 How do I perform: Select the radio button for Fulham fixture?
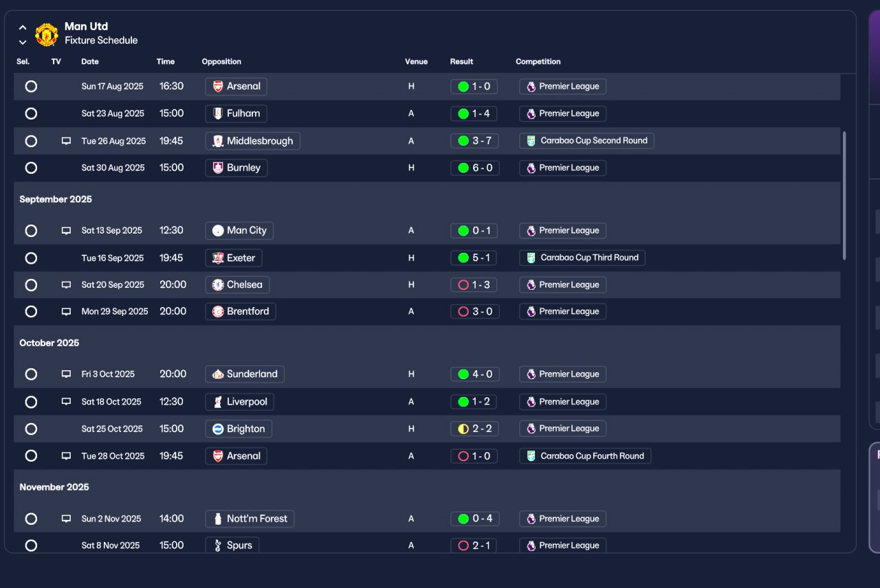coord(31,113)
